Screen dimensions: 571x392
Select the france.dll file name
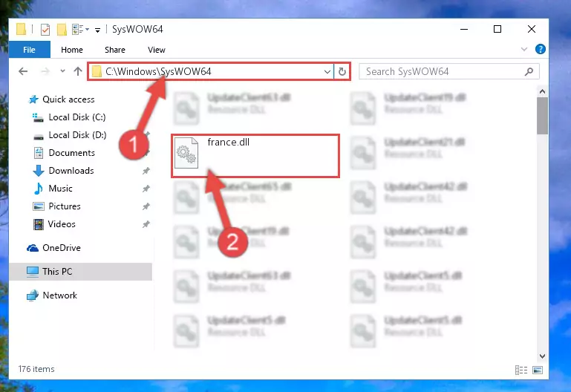click(x=229, y=143)
